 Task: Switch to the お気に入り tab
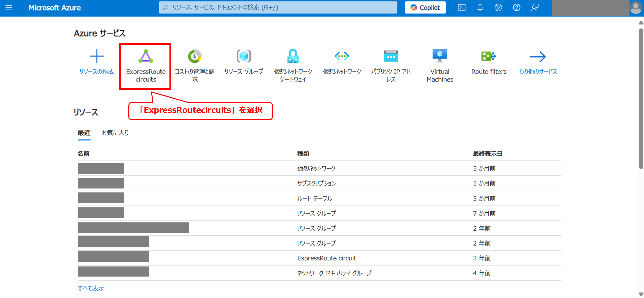point(115,133)
